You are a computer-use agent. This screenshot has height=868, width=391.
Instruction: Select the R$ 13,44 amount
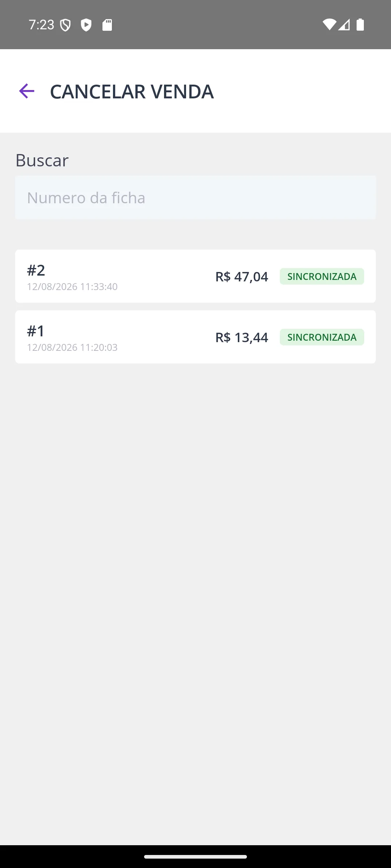241,337
